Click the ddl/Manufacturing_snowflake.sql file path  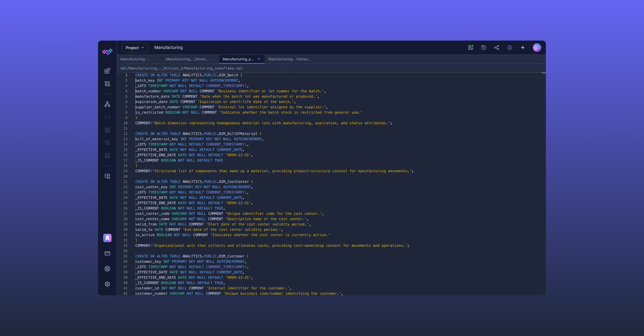[181, 68]
